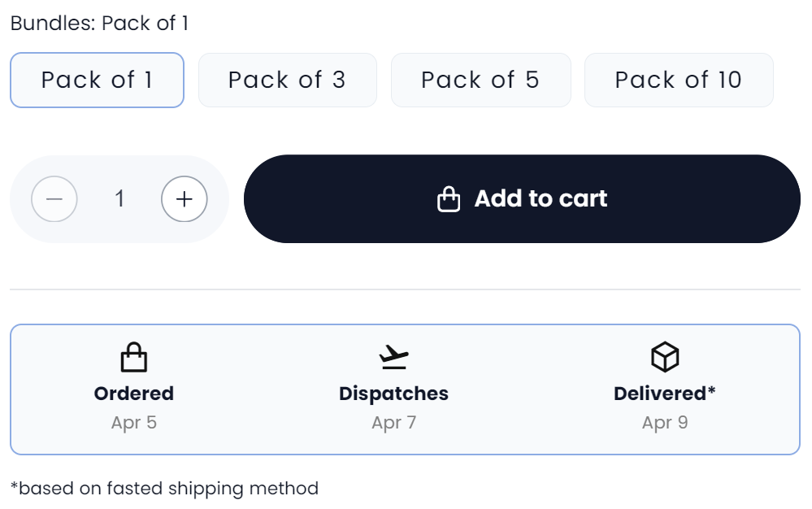Pick the Pack of 5 bundle option
Image resolution: width=812 pixels, height=509 pixels.
(x=480, y=80)
